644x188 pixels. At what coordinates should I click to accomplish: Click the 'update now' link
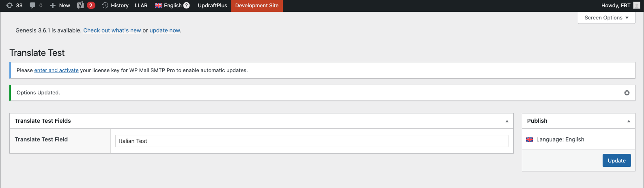pyautogui.click(x=165, y=30)
